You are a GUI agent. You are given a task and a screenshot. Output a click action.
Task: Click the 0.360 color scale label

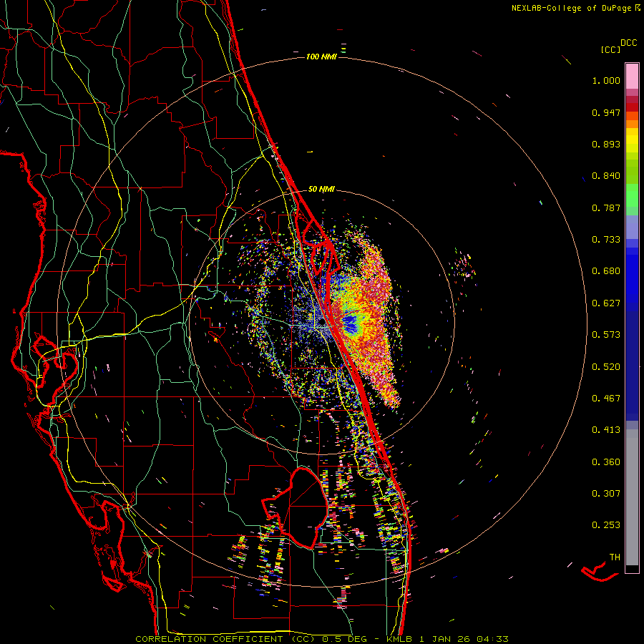point(606,462)
